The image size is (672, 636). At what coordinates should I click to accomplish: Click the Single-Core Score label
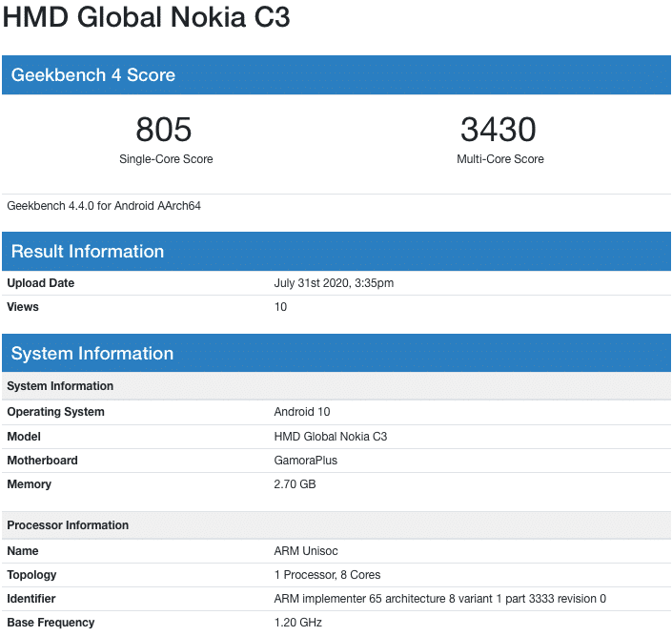(x=166, y=159)
